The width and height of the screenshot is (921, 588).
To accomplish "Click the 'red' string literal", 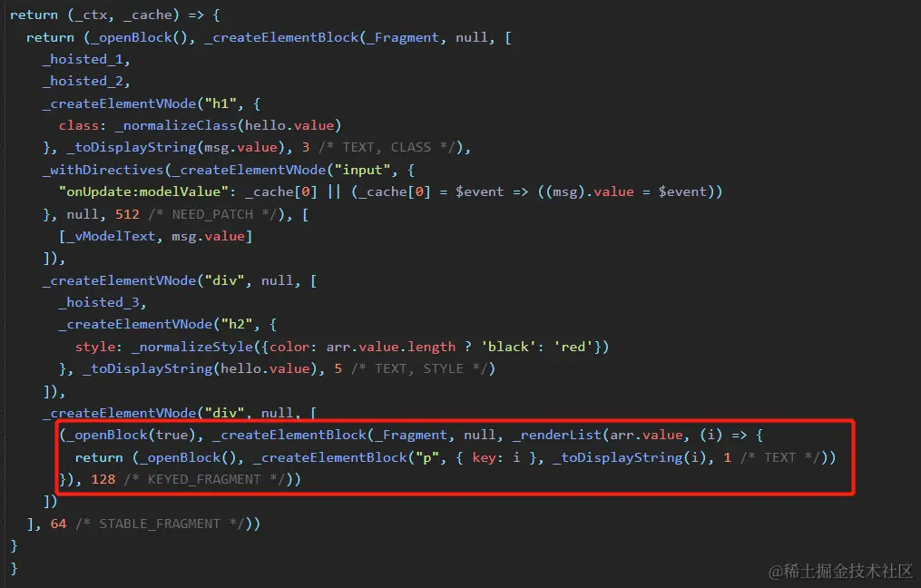I will 573,347.
